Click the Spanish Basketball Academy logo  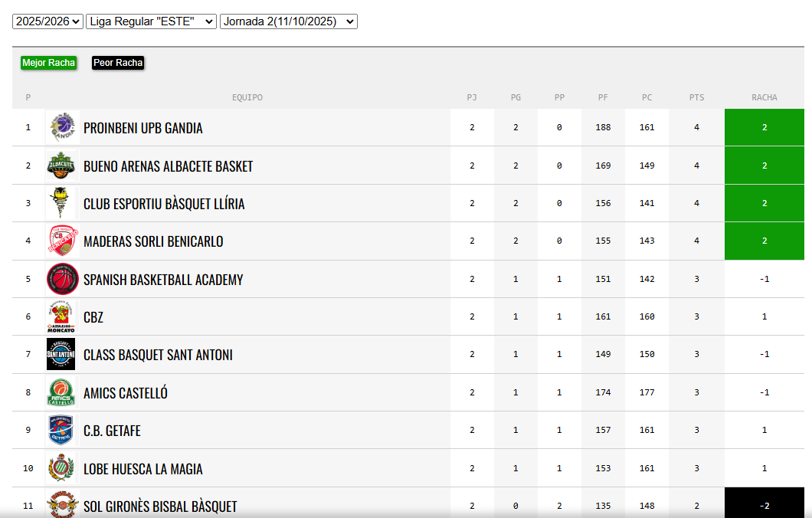click(62, 279)
